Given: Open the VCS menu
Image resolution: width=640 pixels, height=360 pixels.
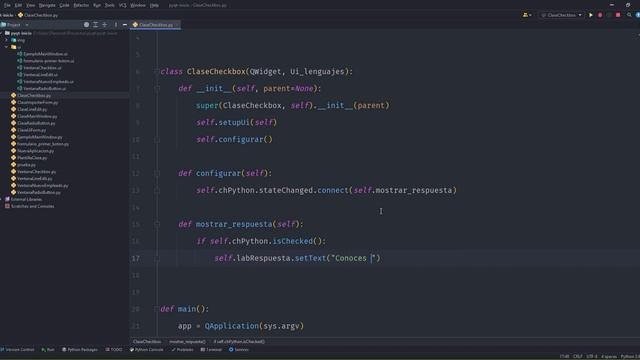Looking at the screenshot, I should tap(122, 5).
